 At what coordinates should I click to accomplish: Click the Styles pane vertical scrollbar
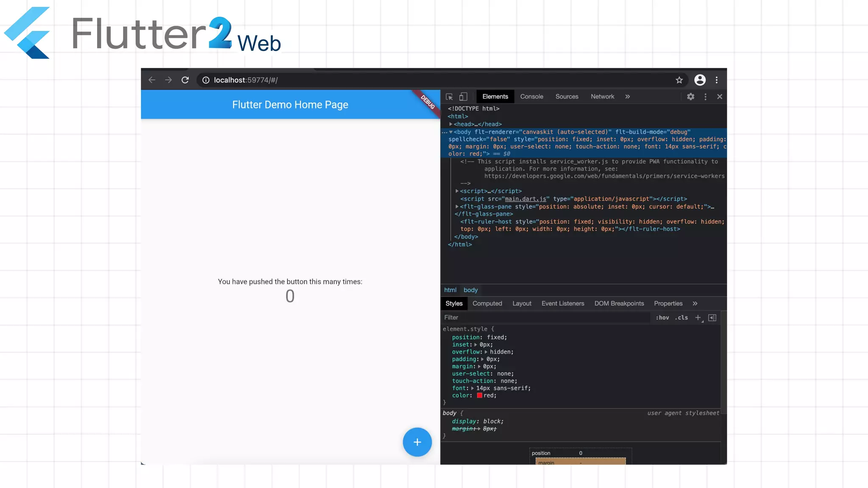724,362
